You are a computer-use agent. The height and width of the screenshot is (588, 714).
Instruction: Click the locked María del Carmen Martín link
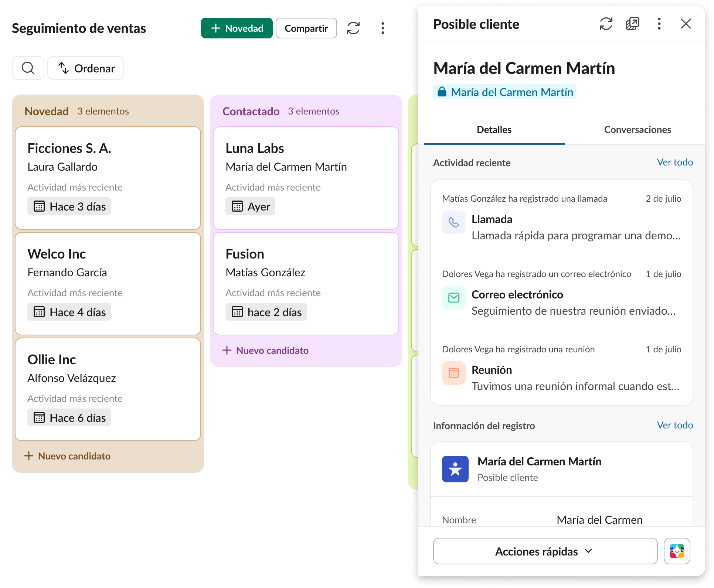pyautogui.click(x=505, y=92)
